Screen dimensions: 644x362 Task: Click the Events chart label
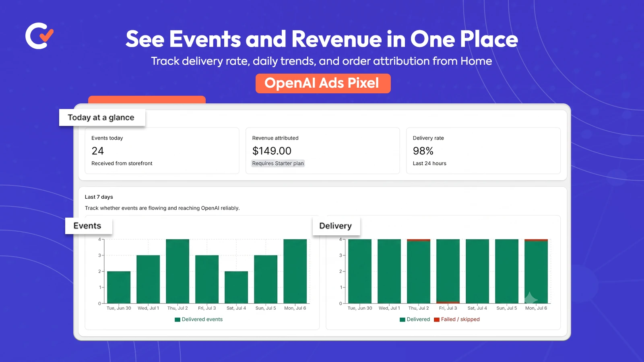click(x=88, y=226)
